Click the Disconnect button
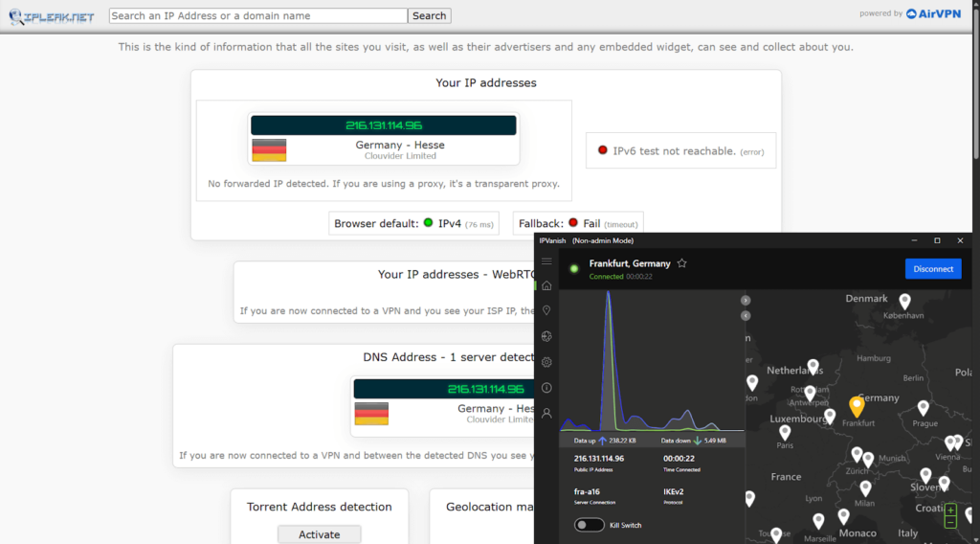The height and width of the screenshot is (544, 980). coord(932,269)
